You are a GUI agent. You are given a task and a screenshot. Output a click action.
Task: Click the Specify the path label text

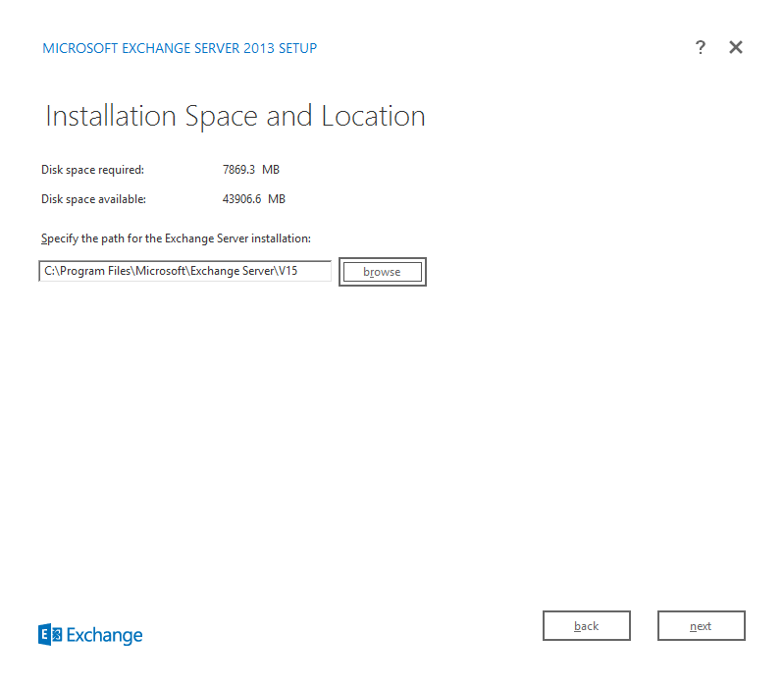[x=176, y=238]
